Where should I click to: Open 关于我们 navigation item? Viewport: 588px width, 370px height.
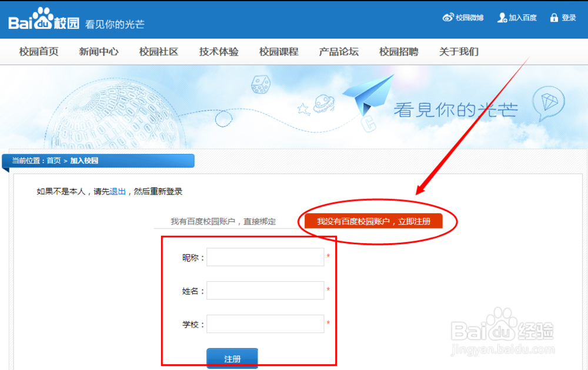pyautogui.click(x=459, y=52)
